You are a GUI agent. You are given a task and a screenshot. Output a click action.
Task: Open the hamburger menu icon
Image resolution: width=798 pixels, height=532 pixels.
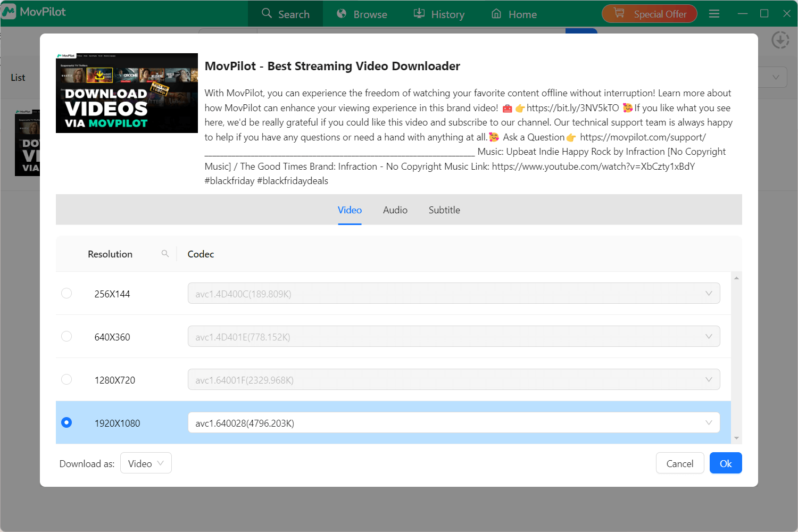click(714, 14)
